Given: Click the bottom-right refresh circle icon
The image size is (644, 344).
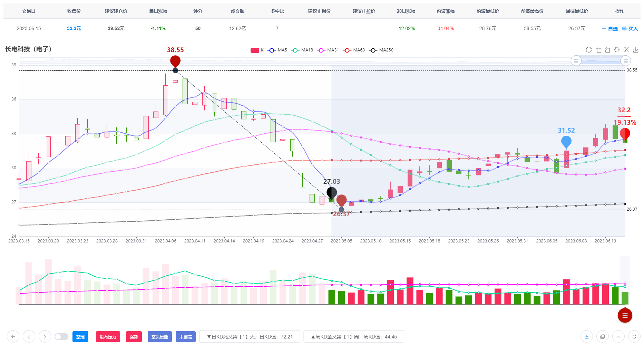Looking at the screenshot, I should [x=634, y=336].
